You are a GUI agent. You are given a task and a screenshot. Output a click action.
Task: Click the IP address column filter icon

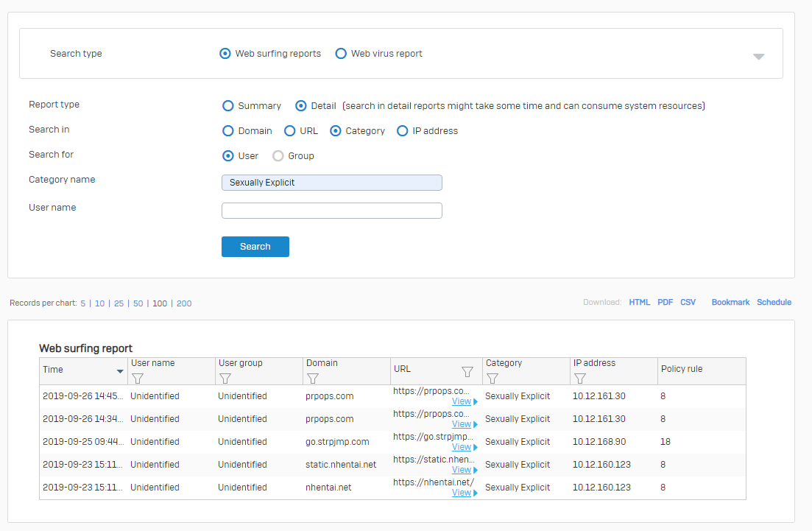point(579,379)
